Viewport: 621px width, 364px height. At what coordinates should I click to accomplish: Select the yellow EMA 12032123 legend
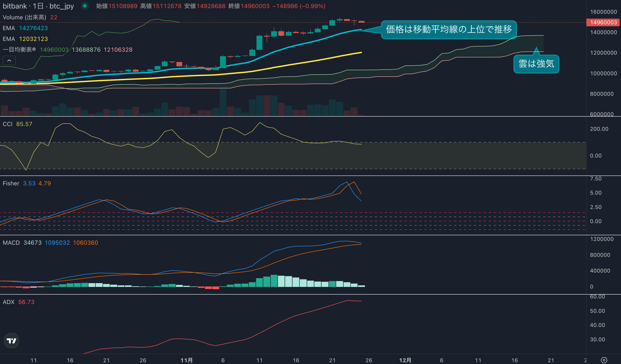(25, 39)
